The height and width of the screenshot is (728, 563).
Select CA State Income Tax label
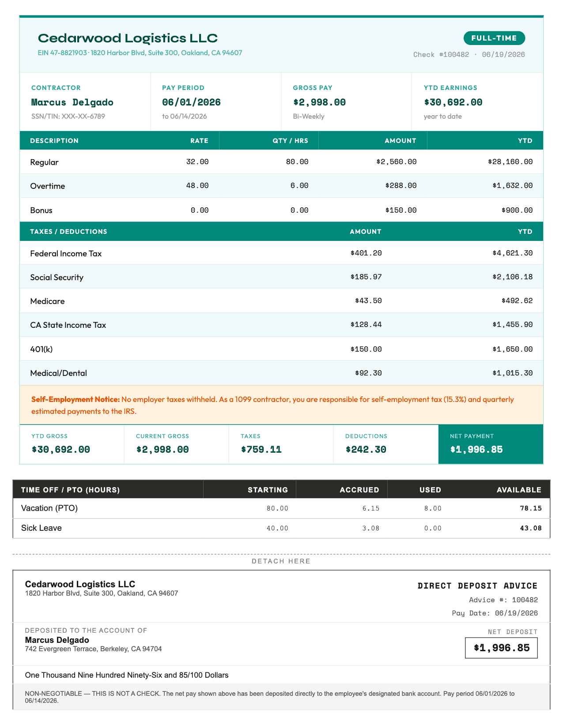click(x=68, y=325)
